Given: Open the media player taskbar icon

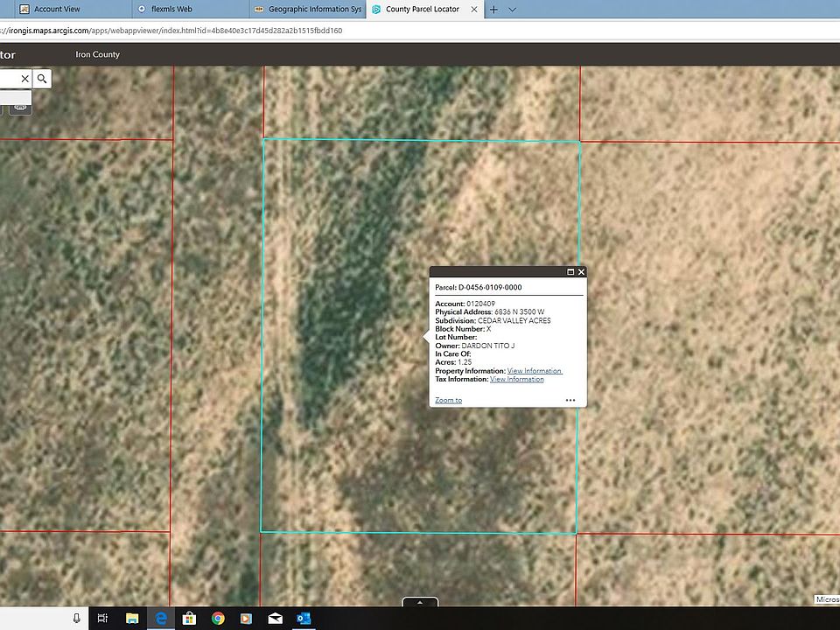Looking at the screenshot, I should pyautogui.click(x=246, y=619).
